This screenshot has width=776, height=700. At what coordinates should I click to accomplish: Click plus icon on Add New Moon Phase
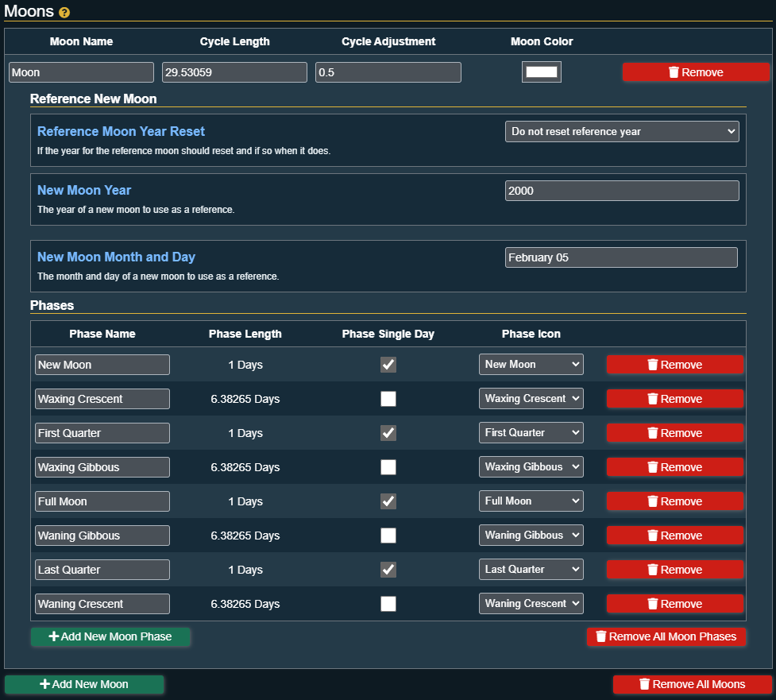[x=54, y=636]
